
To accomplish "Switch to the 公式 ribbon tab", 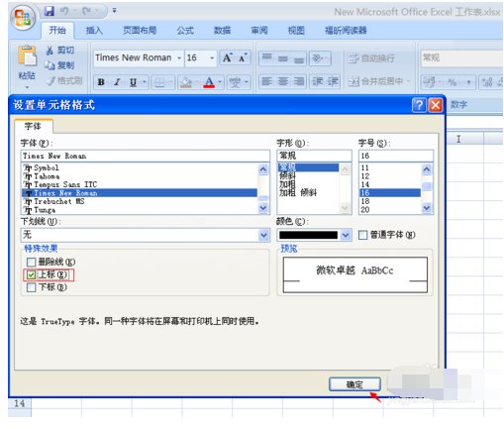I will tap(185, 31).
